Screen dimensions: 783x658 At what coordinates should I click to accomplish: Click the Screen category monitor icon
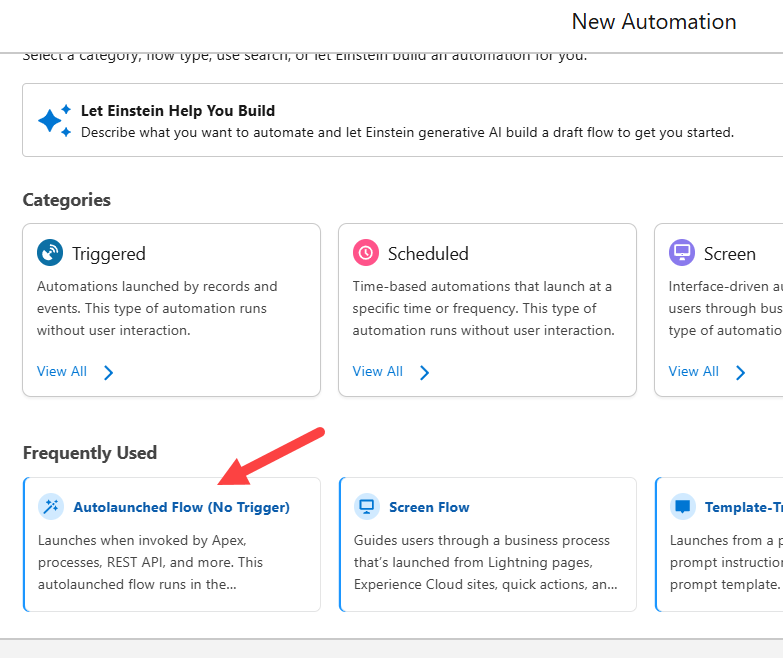click(682, 253)
